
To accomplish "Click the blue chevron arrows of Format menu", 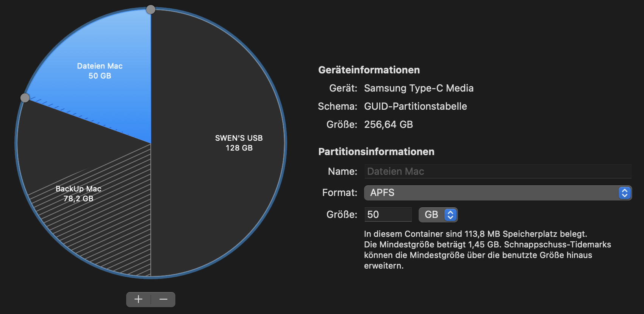I will point(625,193).
